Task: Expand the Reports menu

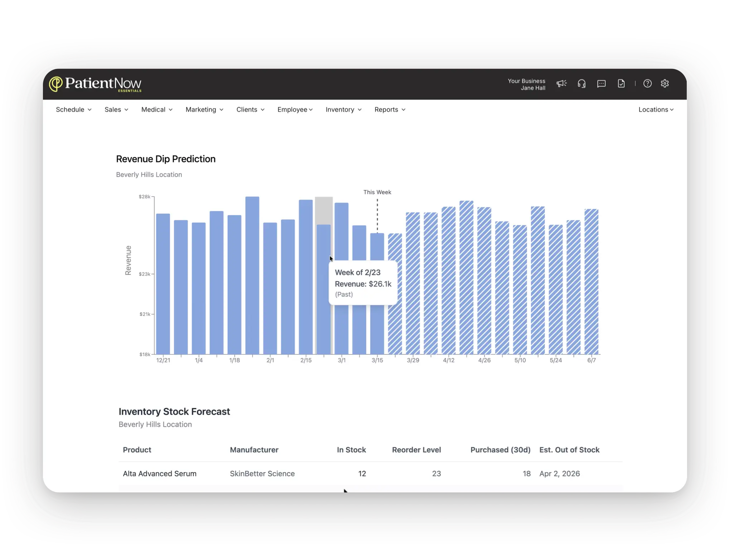Action: point(390,109)
